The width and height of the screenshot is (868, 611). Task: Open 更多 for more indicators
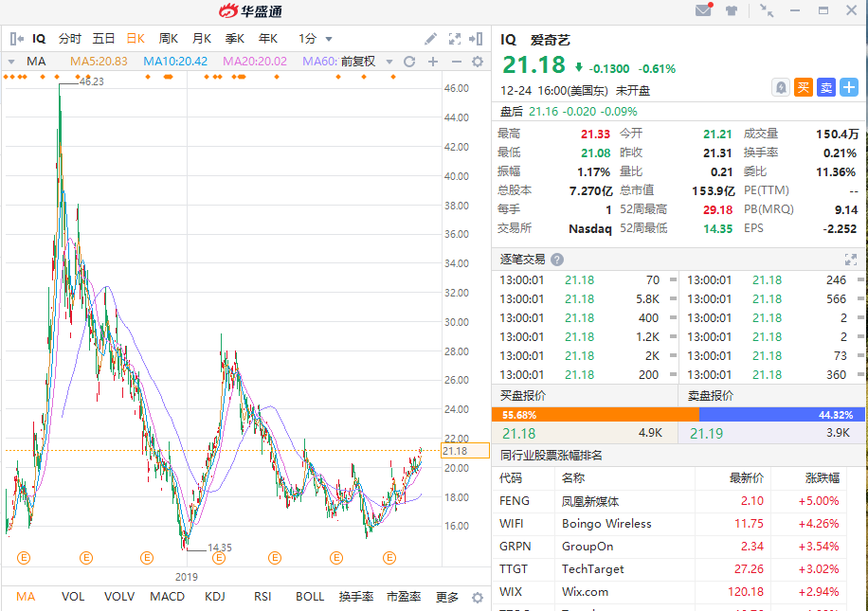pyautogui.click(x=446, y=597)
